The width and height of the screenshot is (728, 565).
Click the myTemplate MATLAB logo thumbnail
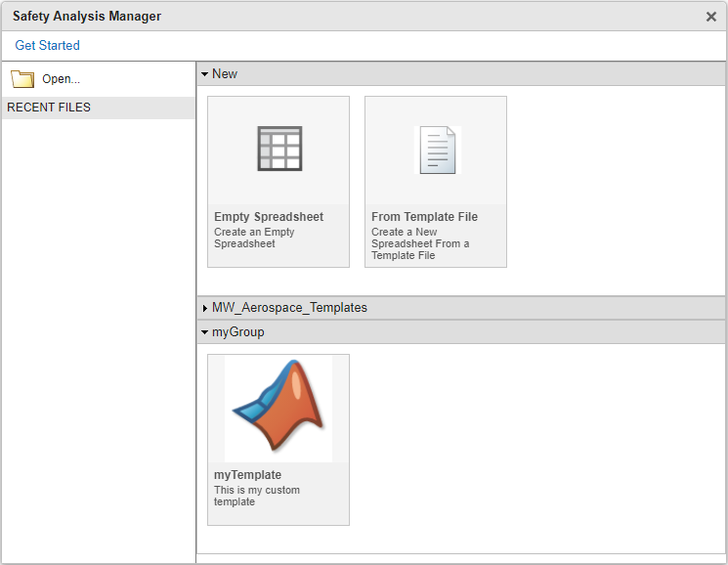tap(278, 408)
